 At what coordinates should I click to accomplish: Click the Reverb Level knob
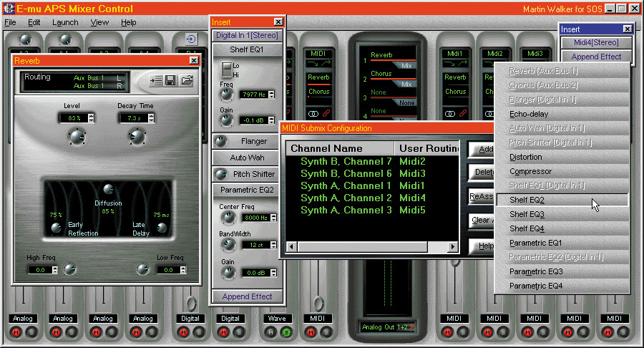(x=76, y=135)
